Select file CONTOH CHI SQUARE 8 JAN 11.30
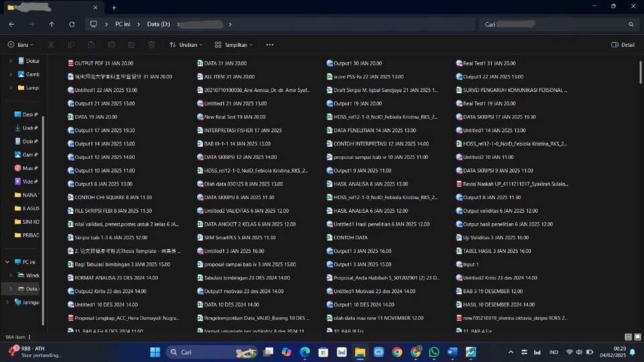Screen dimensions: 644x362 coord(109,197)
